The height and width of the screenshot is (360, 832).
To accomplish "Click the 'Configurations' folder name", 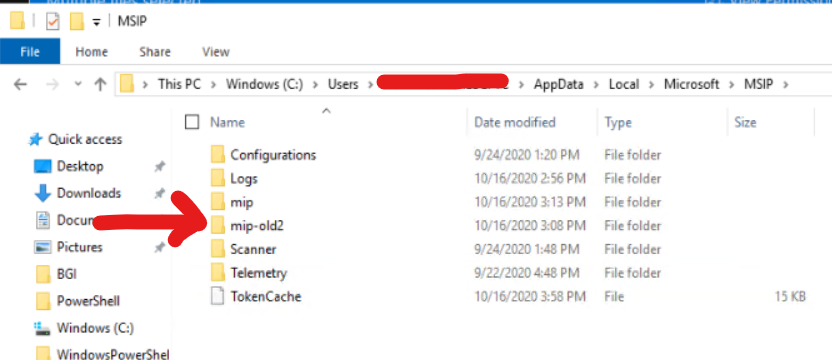I will (273, 155).
